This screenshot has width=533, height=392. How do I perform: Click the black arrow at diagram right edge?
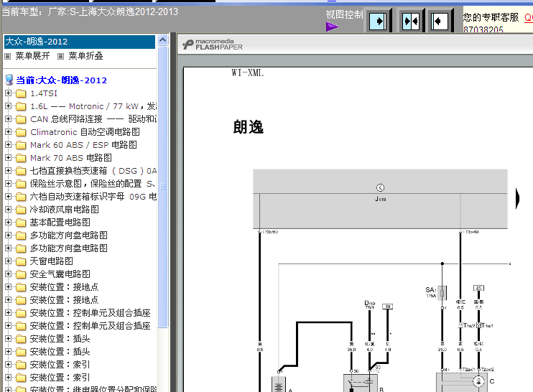click(517, 198)
